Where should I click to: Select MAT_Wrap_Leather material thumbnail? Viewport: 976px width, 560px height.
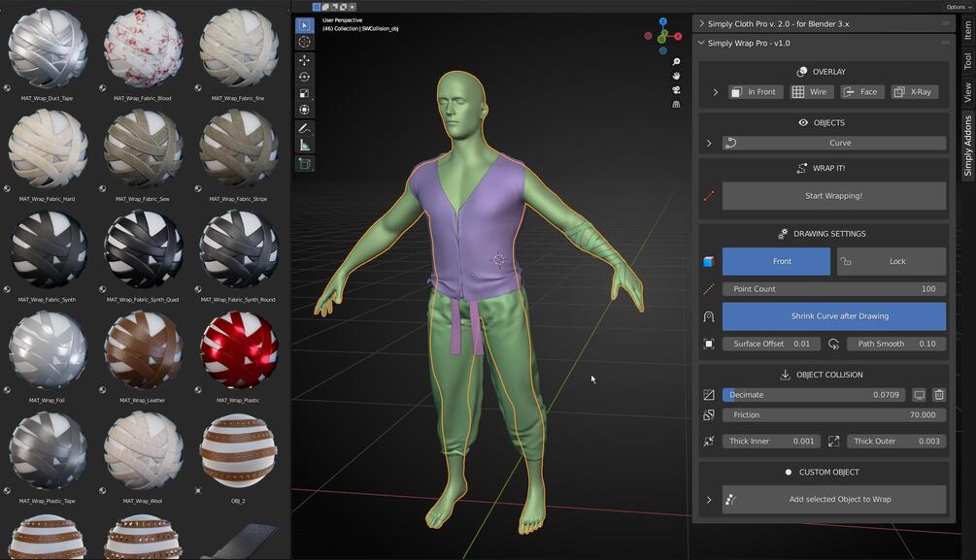tap(143, 350)
